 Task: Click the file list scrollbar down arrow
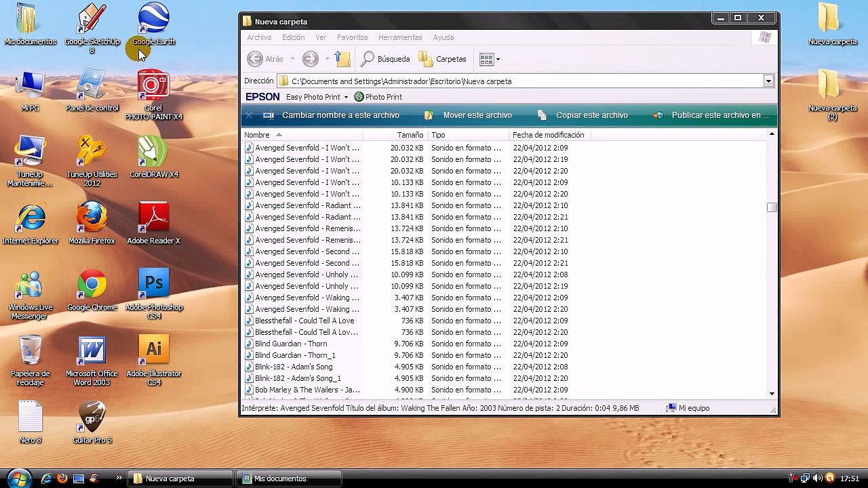pyautogui.click(x=772, y=394)
